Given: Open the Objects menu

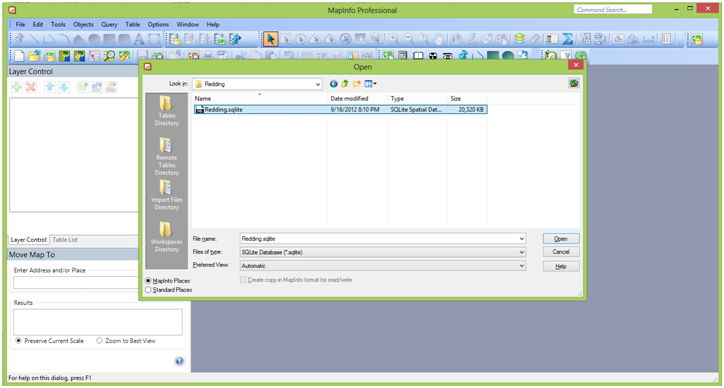Looking at the screenshot, I should click(x=84, y=24).
